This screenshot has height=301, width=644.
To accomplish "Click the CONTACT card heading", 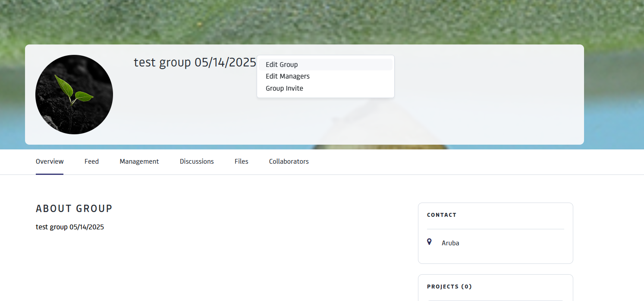I will tap(441, 215).
